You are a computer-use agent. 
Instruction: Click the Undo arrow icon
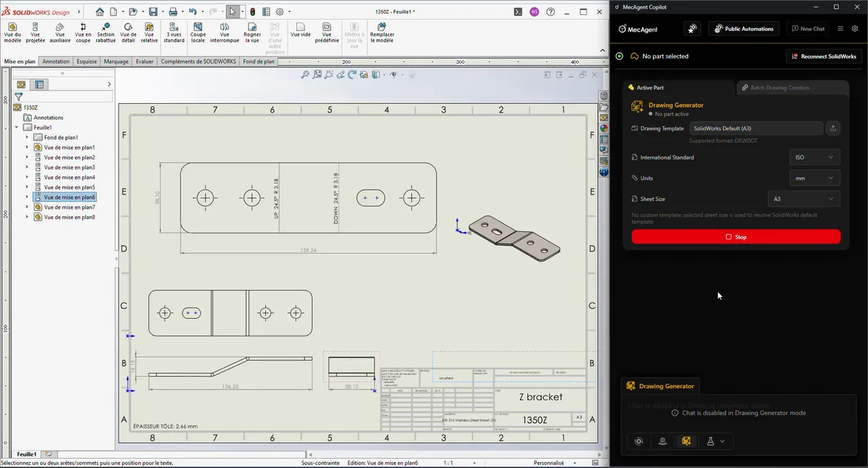click(x=193, y=12)
